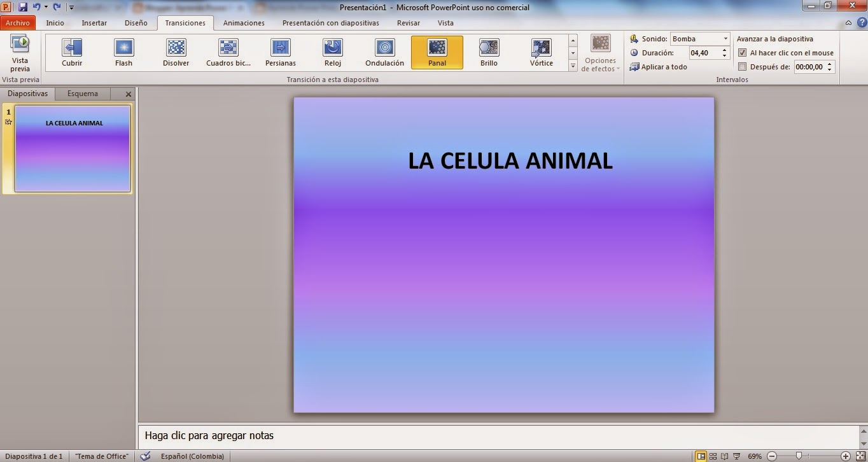
Task: Pick the Ondulación transition
Action: coord(384,51)
